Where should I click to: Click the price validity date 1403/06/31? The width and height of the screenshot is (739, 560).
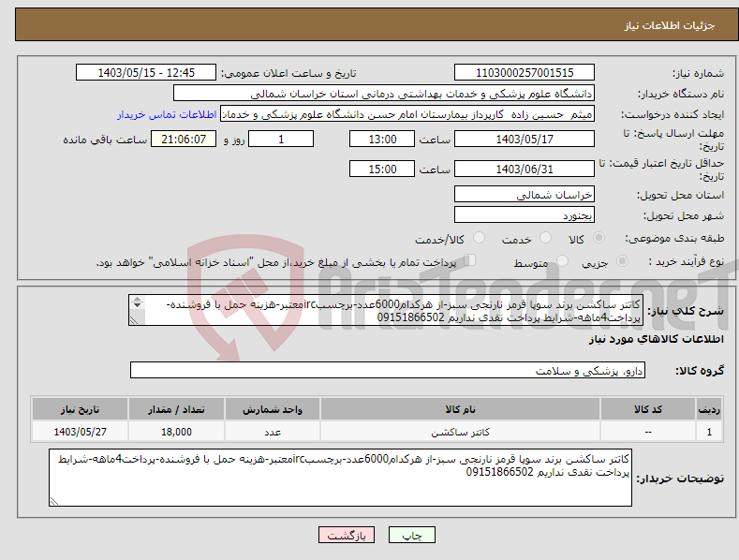click(525, 169)
